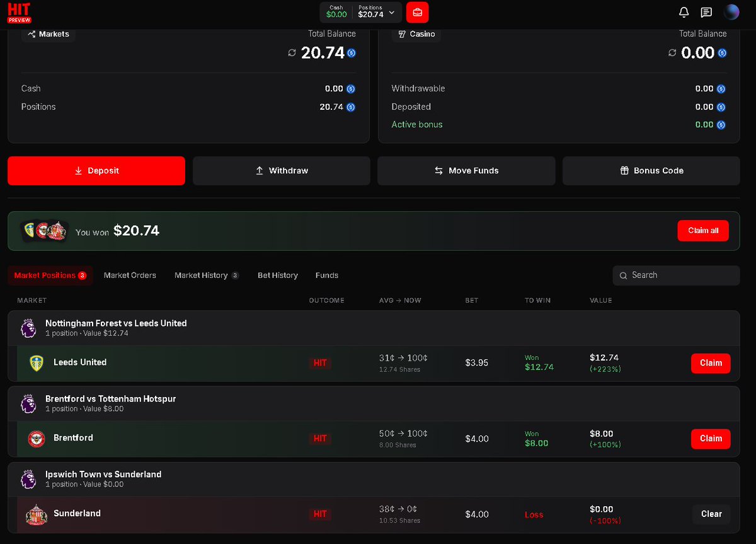This screenshot has height=544, width=756.
Task: Click the HIT Preview logo
Action: point(20,13)
